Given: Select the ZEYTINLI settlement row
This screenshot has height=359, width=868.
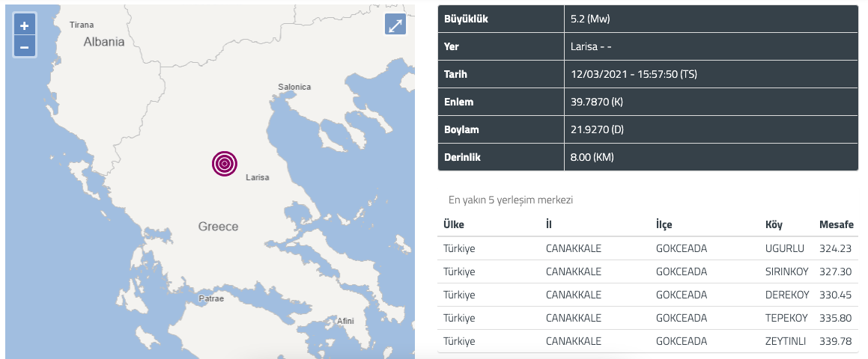Looking at the screenshot, I should (648, 341).
